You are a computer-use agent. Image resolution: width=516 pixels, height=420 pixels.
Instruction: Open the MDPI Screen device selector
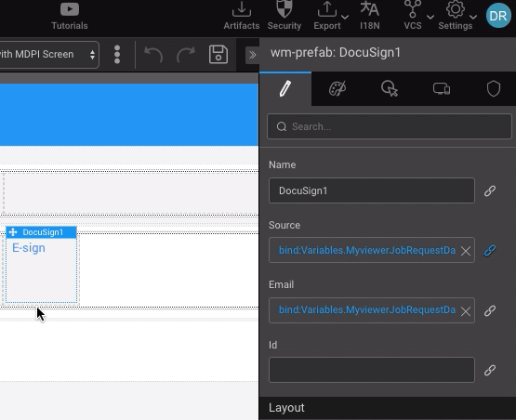click(x=49, y=55)
